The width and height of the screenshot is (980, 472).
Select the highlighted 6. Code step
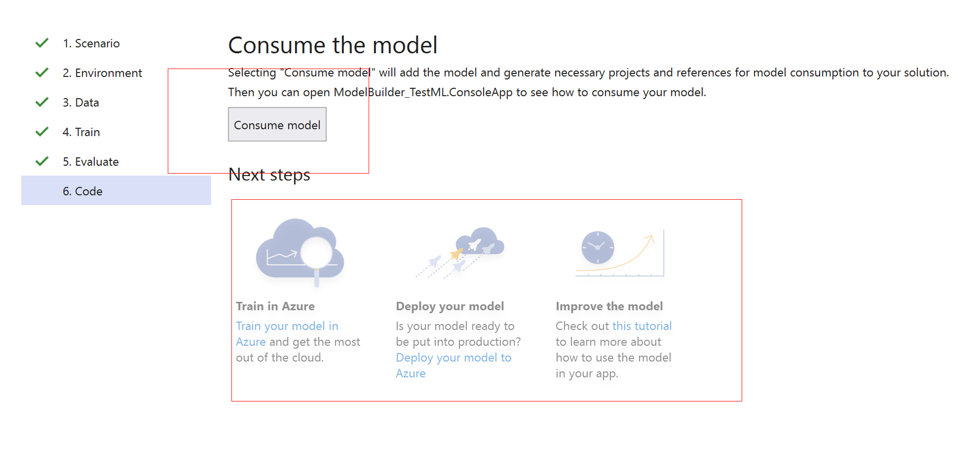point(83,191)
